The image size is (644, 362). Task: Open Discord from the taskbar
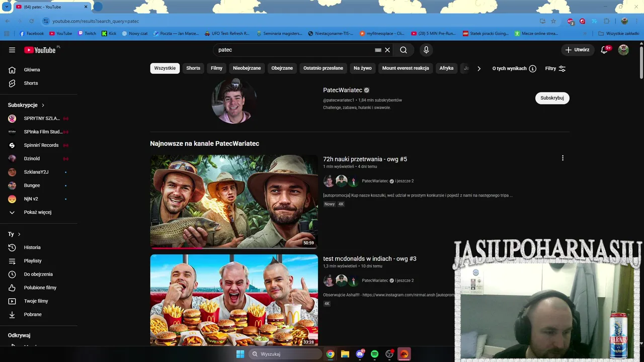click(x=360, y=354)
